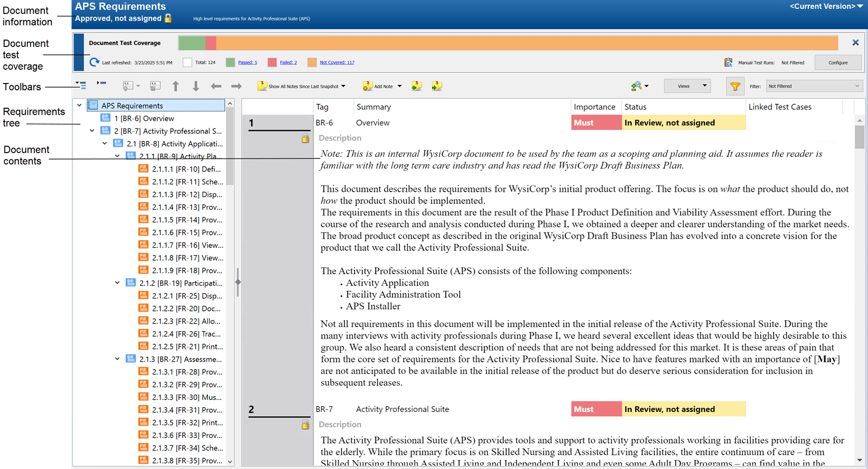868x469 pixels.
Task: Click the red Failed coverage bar segment
Action: click(x=211, y=43)
